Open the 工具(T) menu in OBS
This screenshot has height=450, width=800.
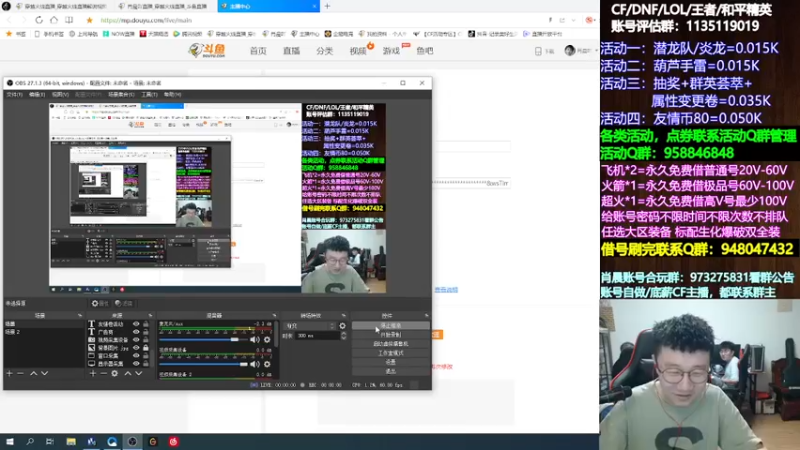(149, 94)
